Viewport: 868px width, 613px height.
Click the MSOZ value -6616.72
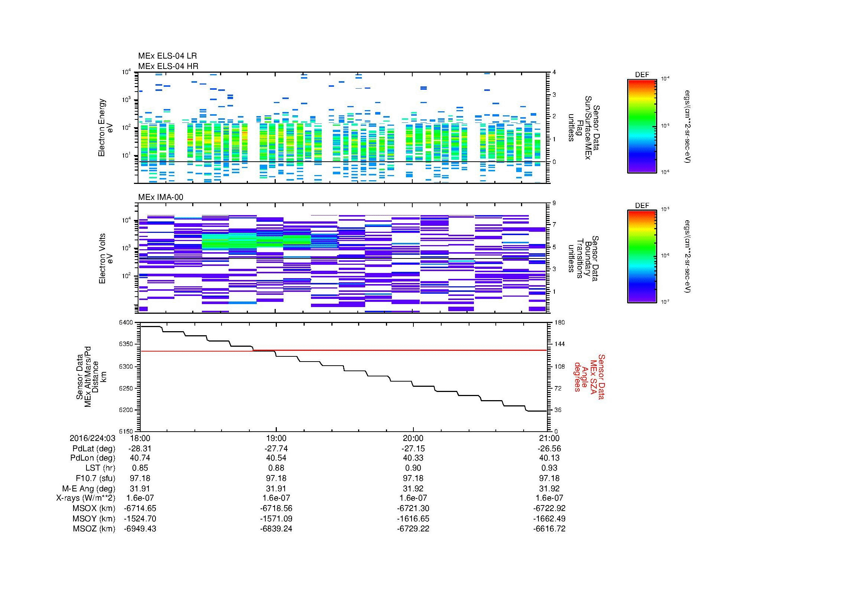(x=549, y=529)
